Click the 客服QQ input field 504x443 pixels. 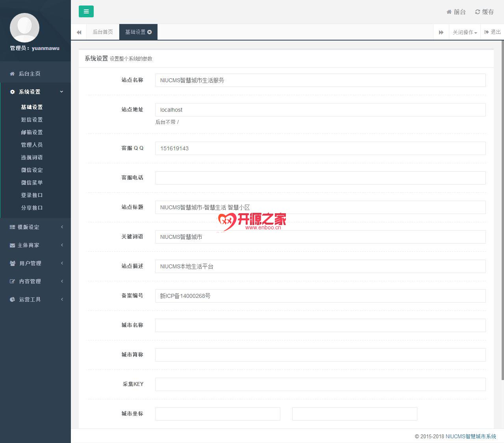point(320,148)
